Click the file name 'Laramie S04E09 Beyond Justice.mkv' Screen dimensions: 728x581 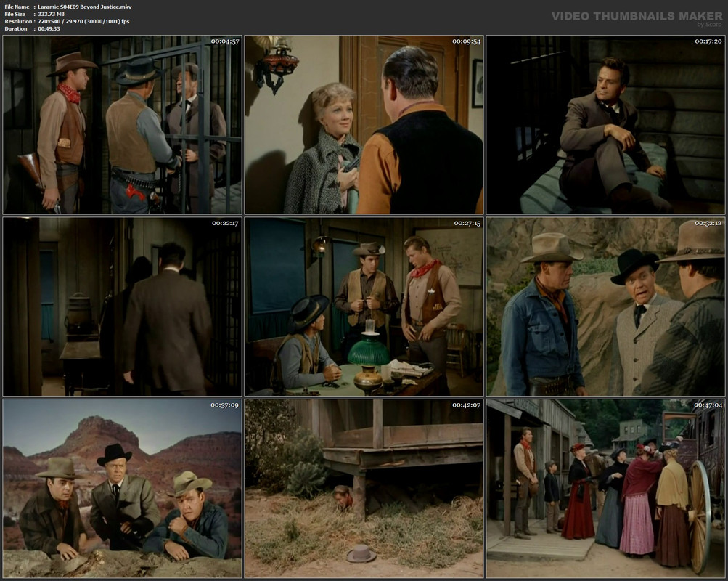(85, 7)
